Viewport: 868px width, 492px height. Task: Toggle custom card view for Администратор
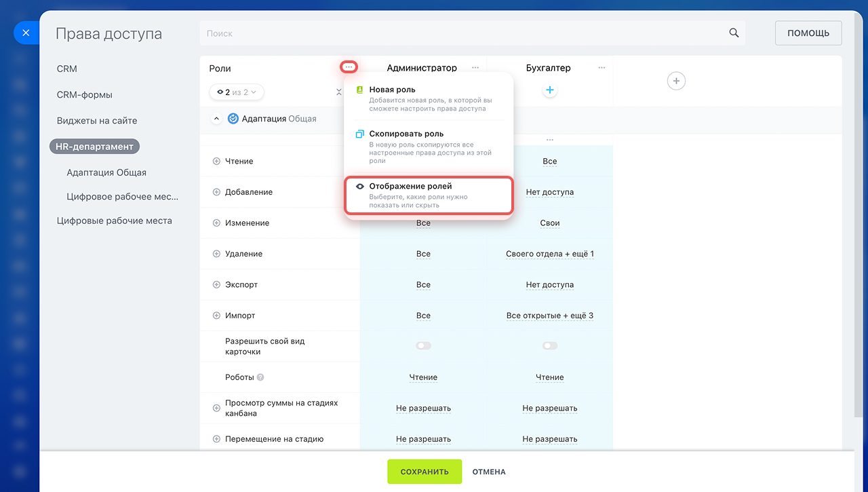[423, 346]
